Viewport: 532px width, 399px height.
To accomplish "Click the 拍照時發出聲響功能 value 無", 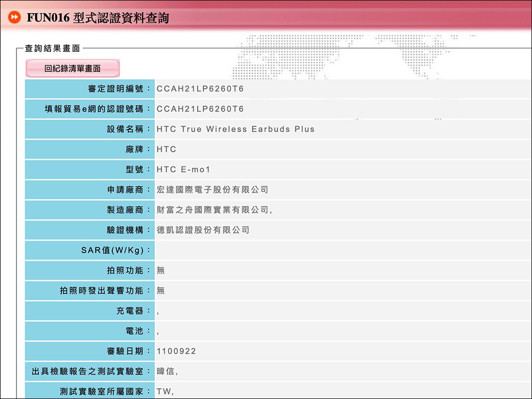I will pyautogui.click(x=161, y=291).
